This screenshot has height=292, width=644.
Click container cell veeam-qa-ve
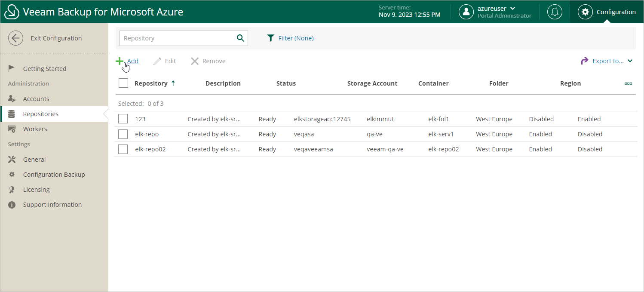(385, 149)
